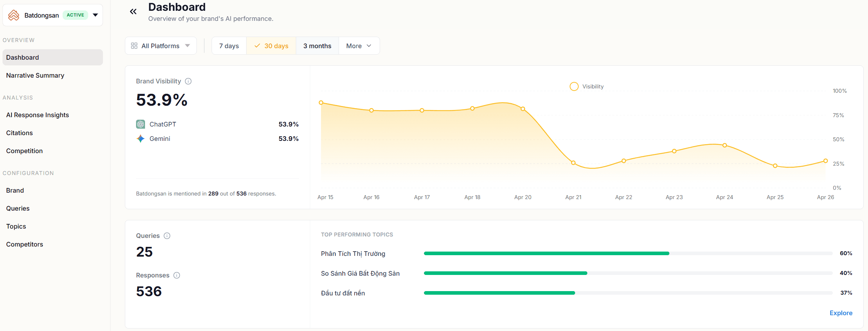
Task: Click the 60% topic percentage
Action: tap(846, 253)
